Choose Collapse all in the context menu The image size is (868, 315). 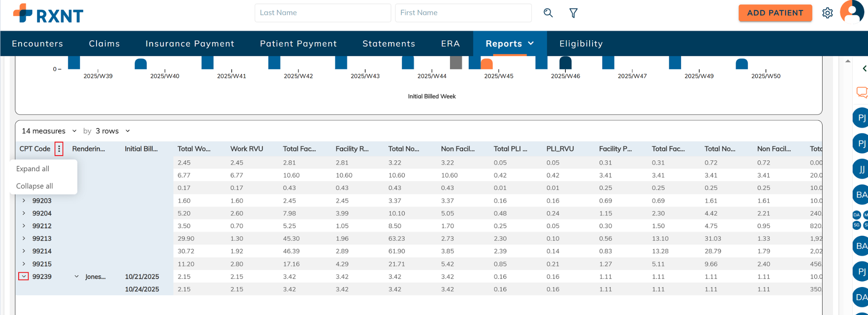point(34,186)
